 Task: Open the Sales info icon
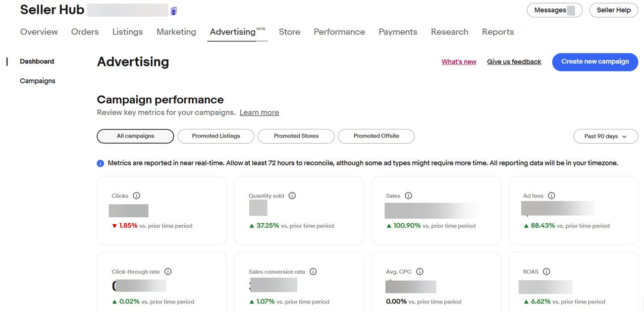tap(409, 196)
